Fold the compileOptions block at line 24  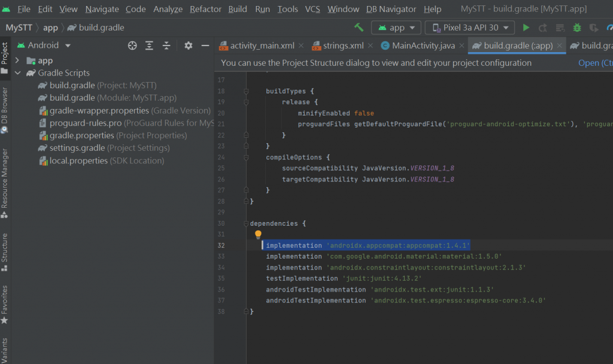(246, 157)
